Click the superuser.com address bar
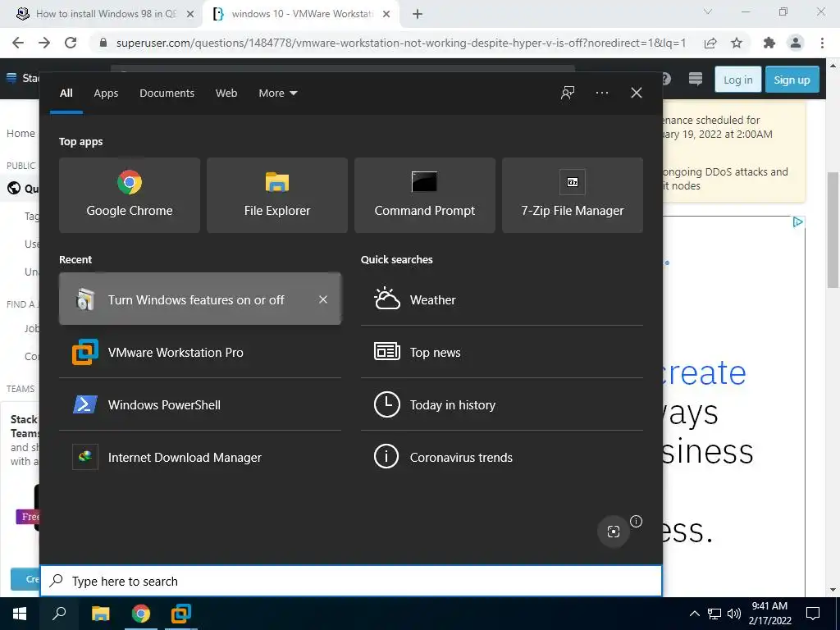This screenshot has width=840, height=630. click(x=400, y=43)
